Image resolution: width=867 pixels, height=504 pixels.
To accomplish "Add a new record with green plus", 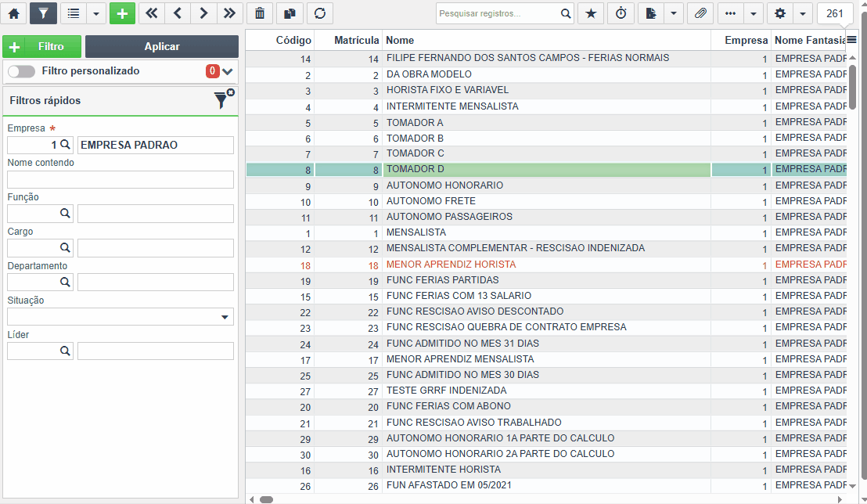I will (122, 13).
